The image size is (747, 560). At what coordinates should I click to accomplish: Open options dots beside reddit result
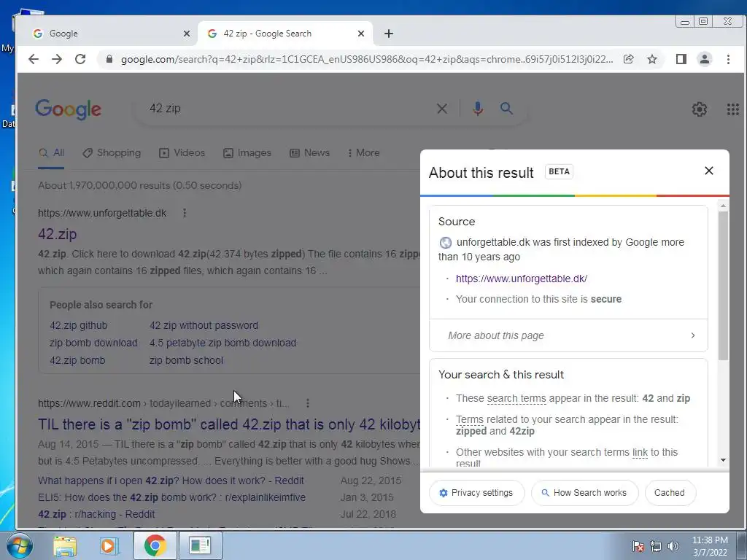(308, 403)
